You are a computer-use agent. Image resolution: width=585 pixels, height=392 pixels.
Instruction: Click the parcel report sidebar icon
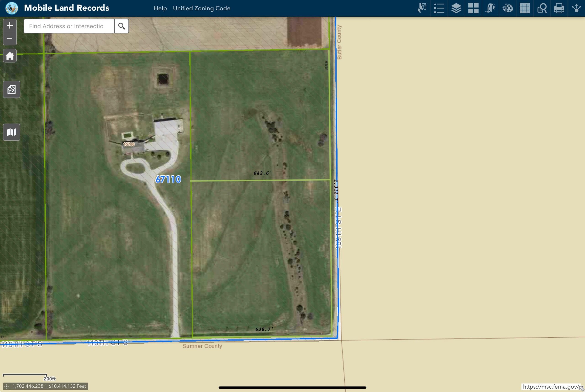pyautogui.click(x=11, y=89)
